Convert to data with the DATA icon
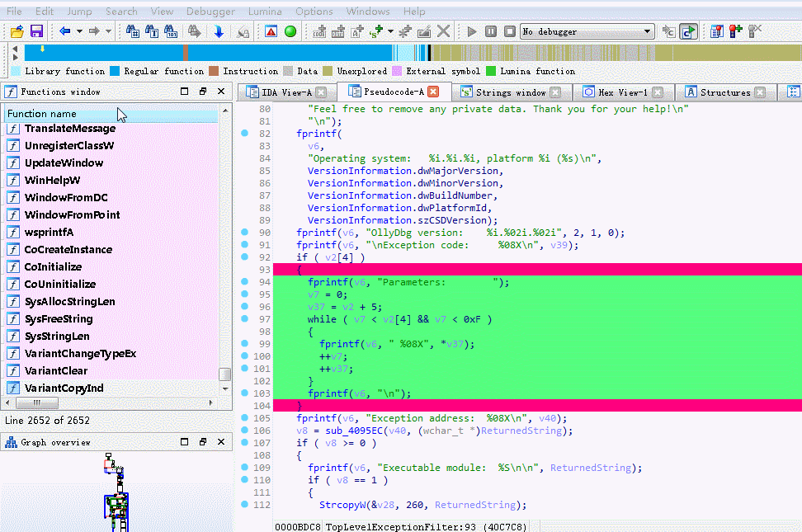Viewport: 802px width, 532px height. pyautogui.click(x=338, y=31)
